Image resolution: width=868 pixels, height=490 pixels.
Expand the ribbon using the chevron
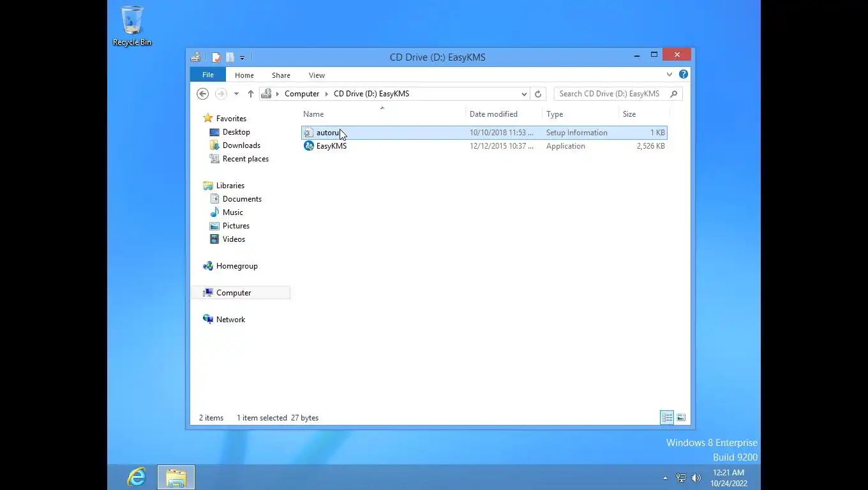click(669, 75)
